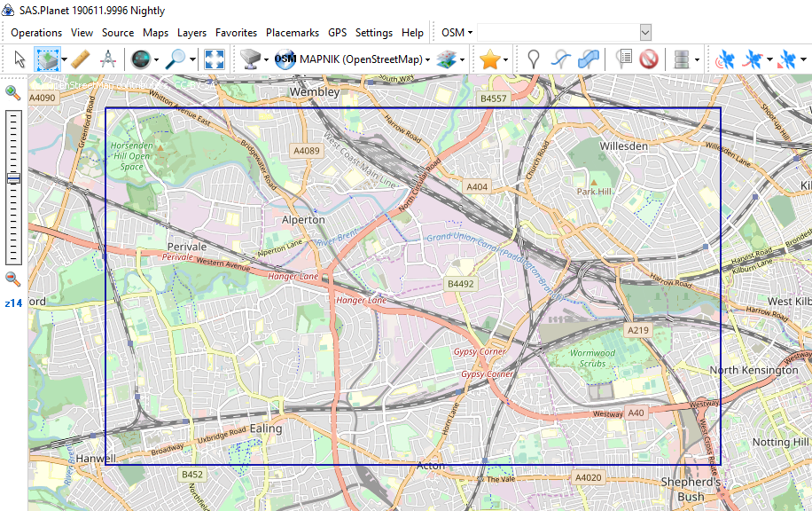Open the placemark manager list

623,59
